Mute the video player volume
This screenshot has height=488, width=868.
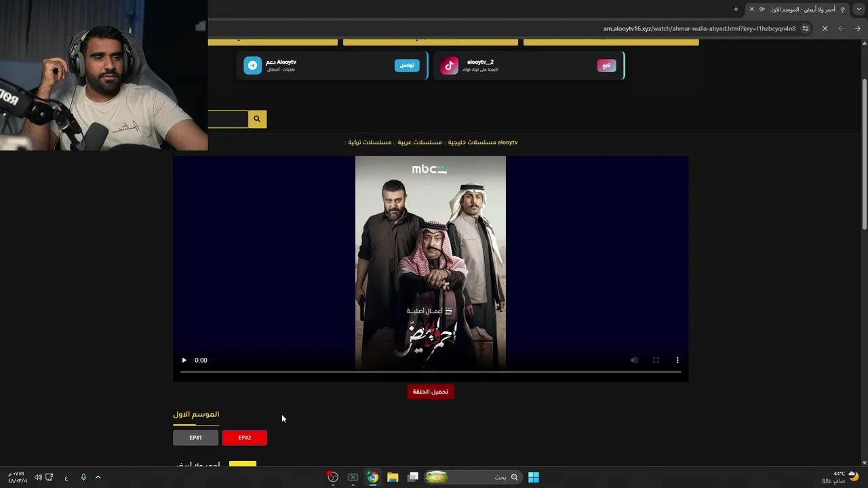click(x=634, y=360)
